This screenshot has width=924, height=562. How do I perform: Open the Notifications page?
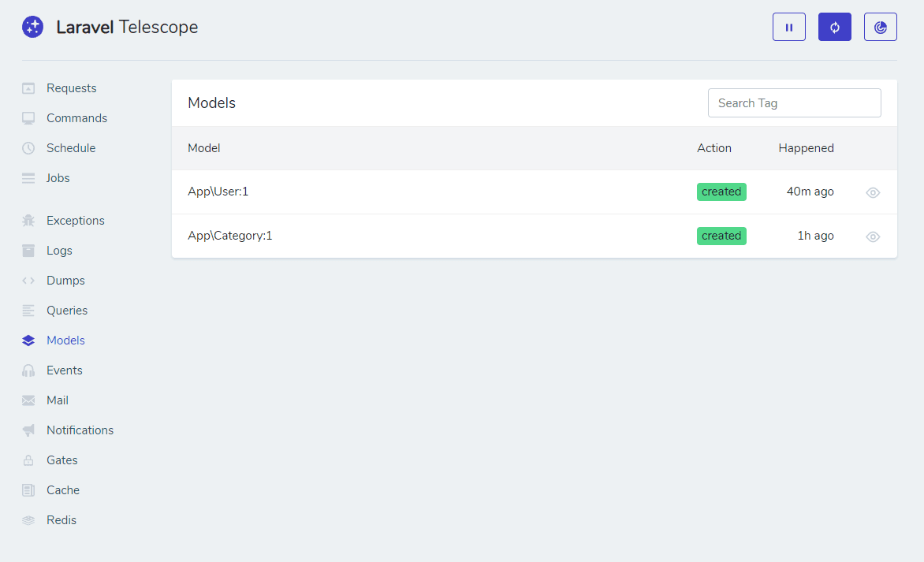[79, 430]
